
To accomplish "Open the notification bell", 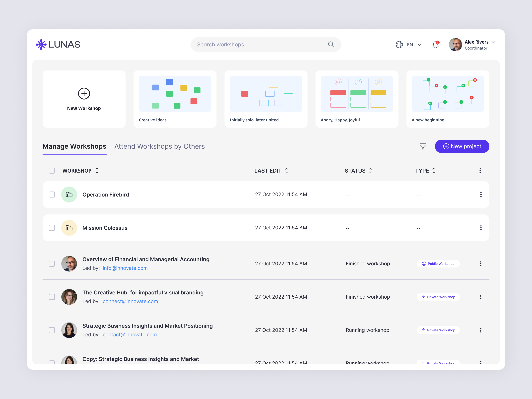I will pos(435,45).
